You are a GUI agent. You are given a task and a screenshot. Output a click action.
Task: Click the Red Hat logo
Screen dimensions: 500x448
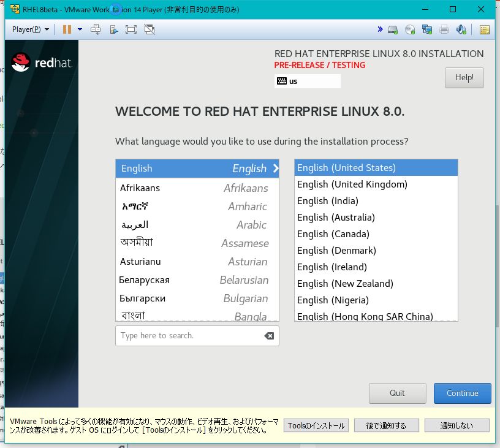pos(42,62)
